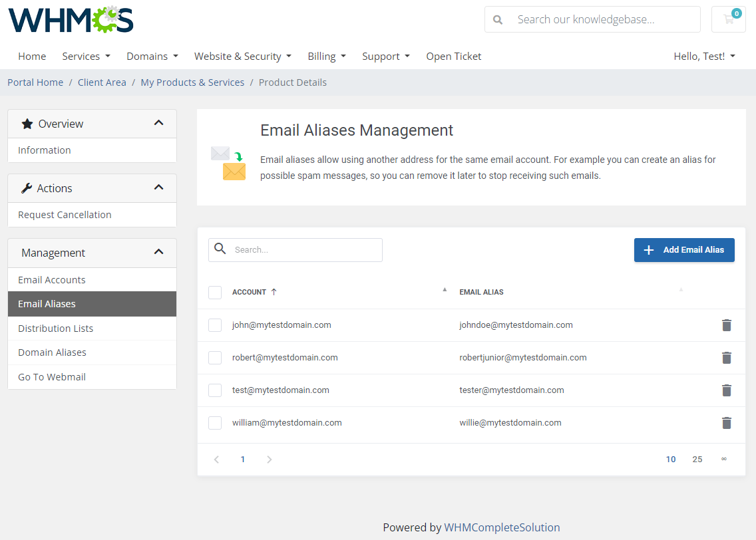Click the Account column sort arrow

pos(274,291)
